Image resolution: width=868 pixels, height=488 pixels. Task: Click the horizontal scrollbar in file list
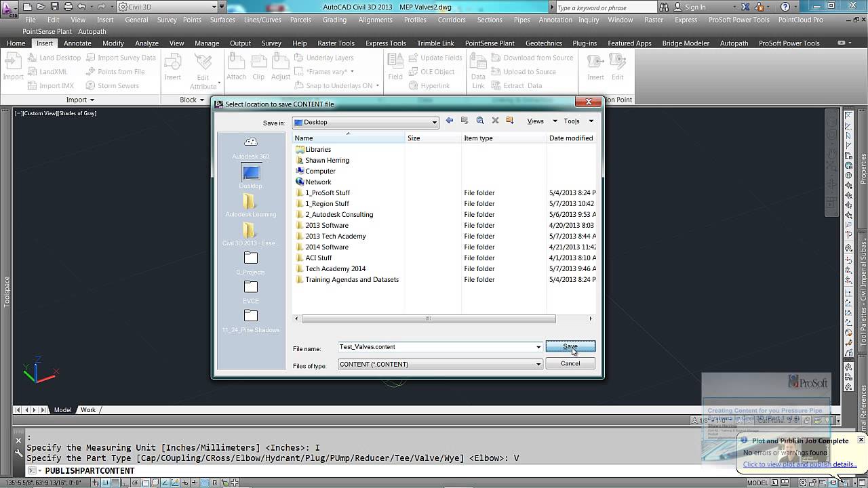[x=429, y=319]
